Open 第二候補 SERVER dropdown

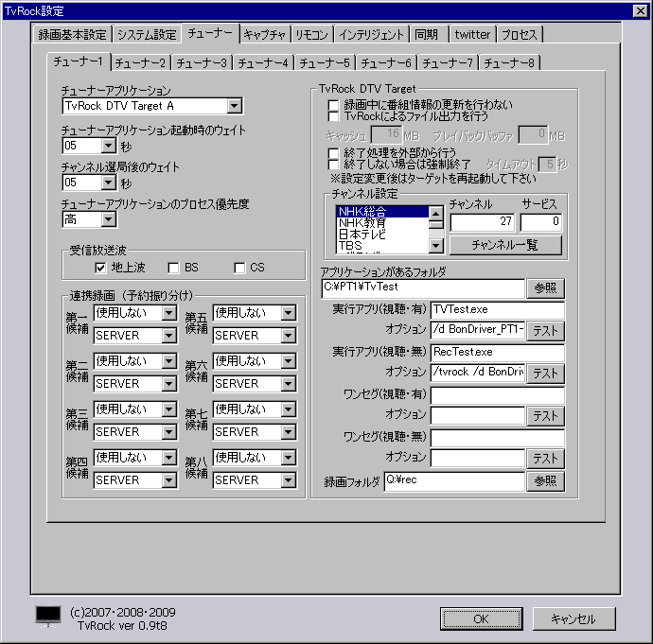169,384
